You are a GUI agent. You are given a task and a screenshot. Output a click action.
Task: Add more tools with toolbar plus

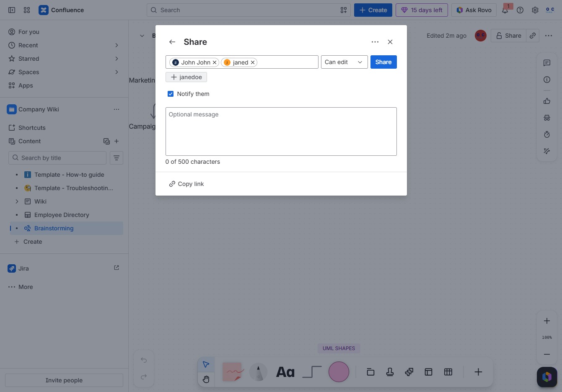click(478, 372)
